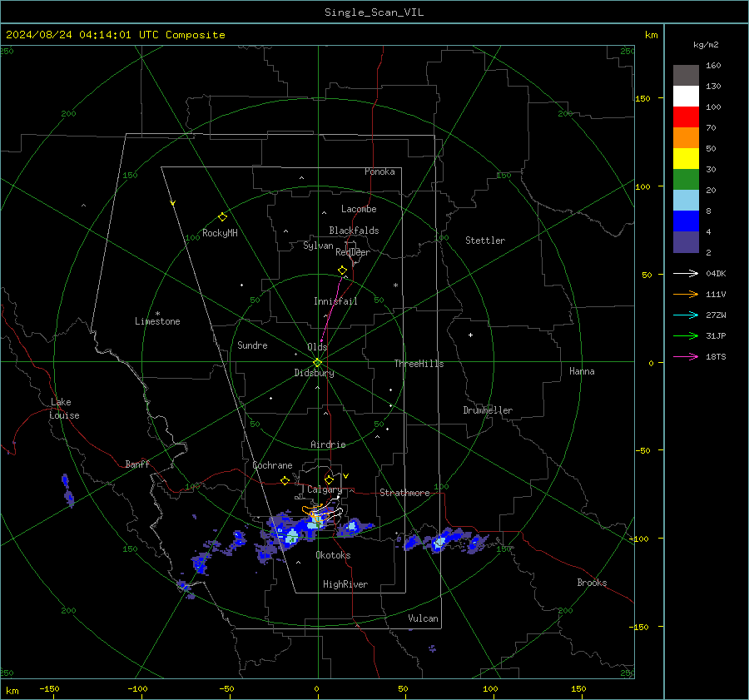
Task: Select the red 70-100 color swatch
Action: [x=686, y=117]
